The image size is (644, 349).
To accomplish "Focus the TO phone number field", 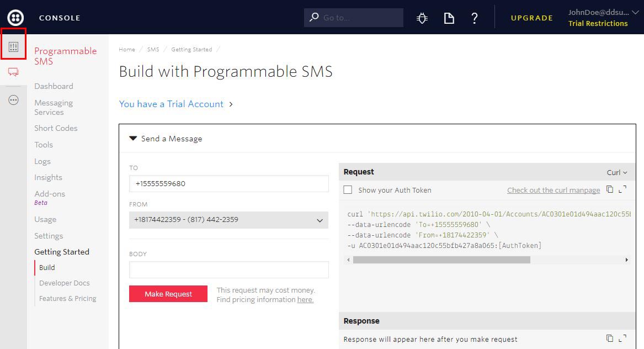I will click(x=229, y=184).
